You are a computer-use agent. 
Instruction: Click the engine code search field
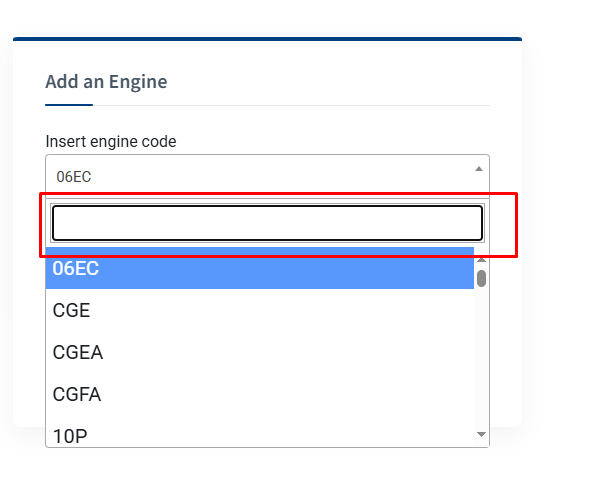point(267,223)
